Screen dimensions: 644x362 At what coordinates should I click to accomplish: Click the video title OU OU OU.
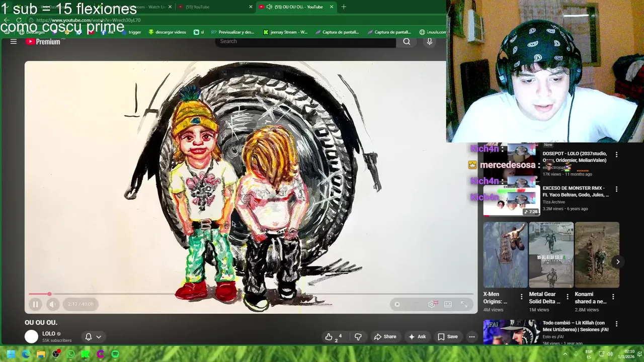41,322
